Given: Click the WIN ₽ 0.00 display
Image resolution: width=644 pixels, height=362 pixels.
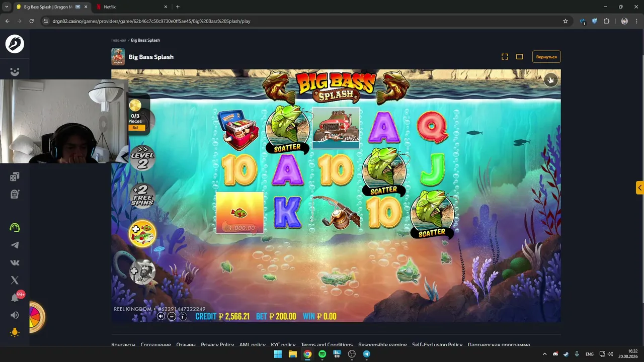Looking at the screenshot, I should tap(319, 316).
